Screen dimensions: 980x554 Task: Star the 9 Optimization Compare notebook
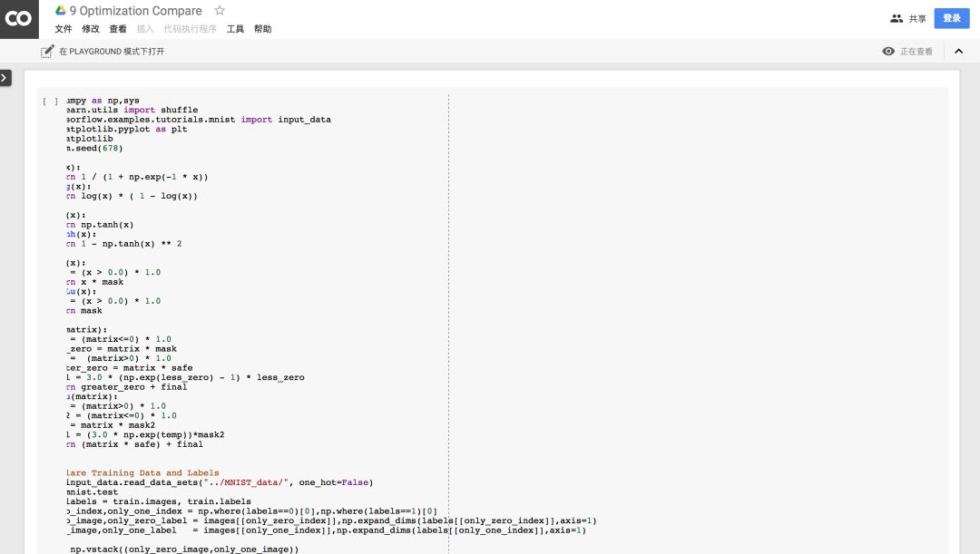[x=220, y=11]
